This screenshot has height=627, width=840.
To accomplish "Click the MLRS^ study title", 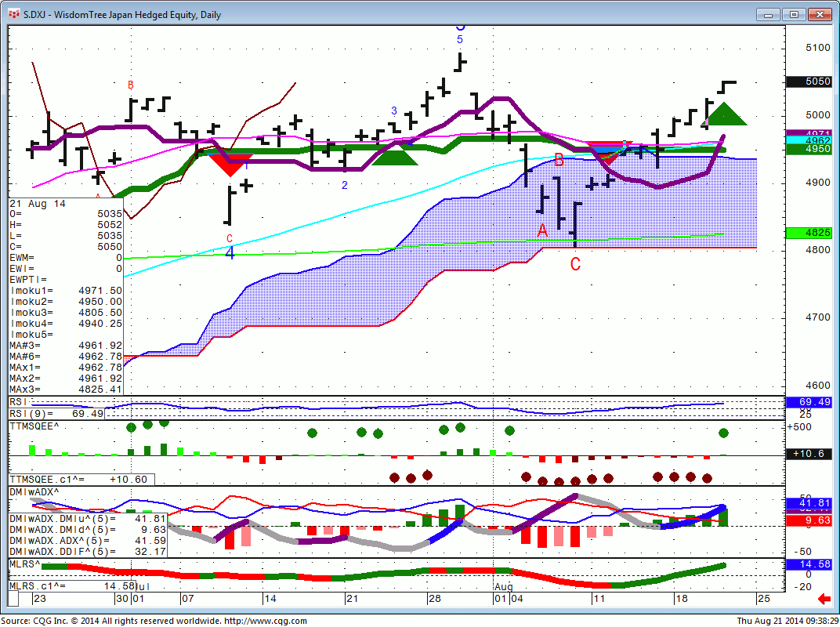I will (24, 564).
